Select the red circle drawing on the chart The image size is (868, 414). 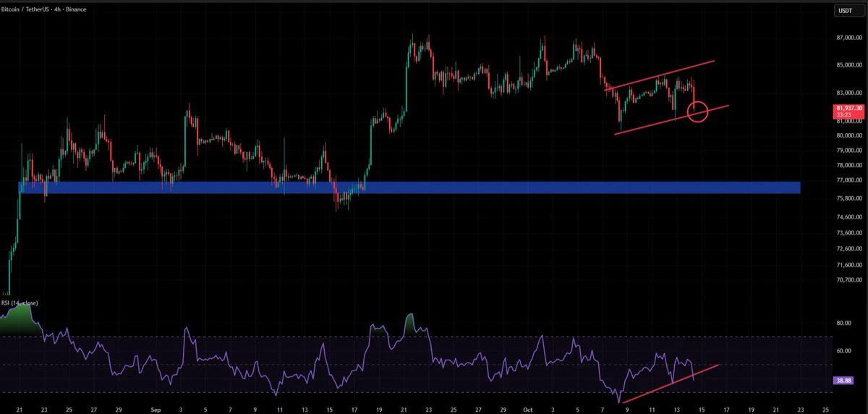pyautogui.click(x=698, y=112)
